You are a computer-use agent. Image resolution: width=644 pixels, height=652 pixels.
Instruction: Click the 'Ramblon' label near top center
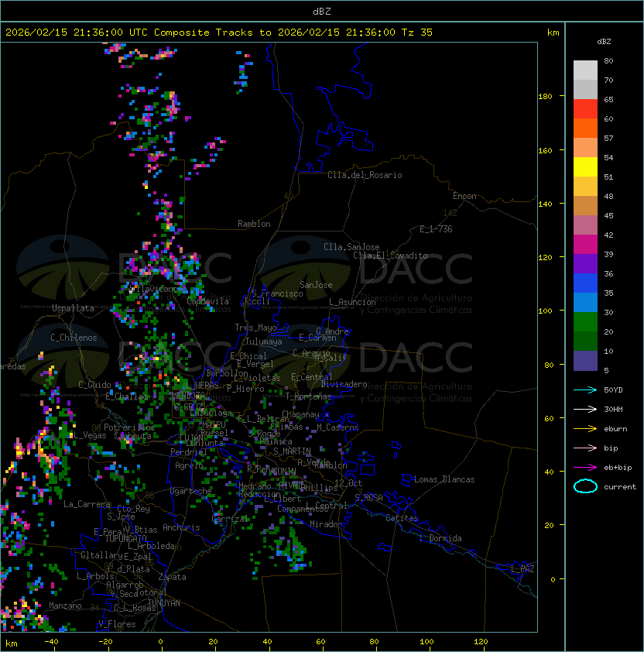pyautogui.click(x=254, y=224)
